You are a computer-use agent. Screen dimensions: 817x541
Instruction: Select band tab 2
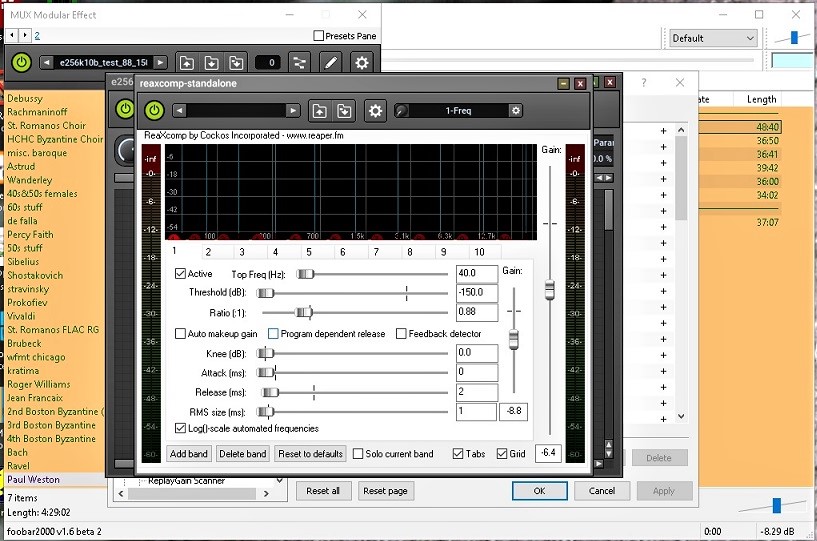tap(208, 252)
